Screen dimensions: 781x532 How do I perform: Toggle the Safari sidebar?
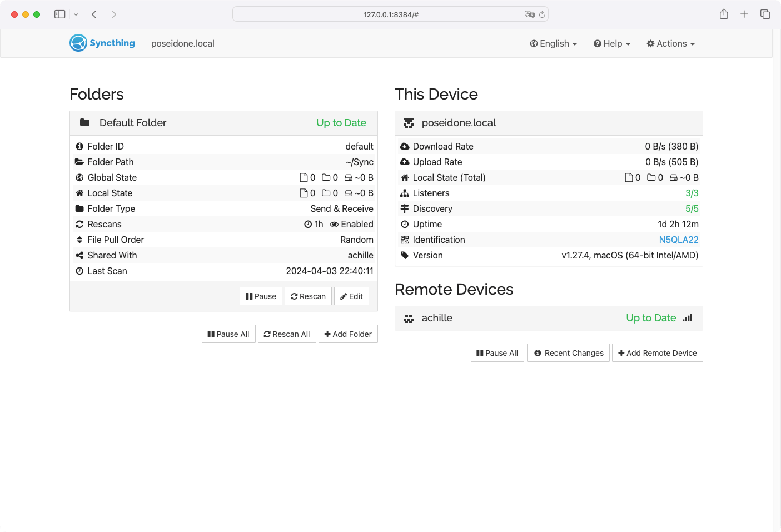pyautogui.click(x=60, y=14)
